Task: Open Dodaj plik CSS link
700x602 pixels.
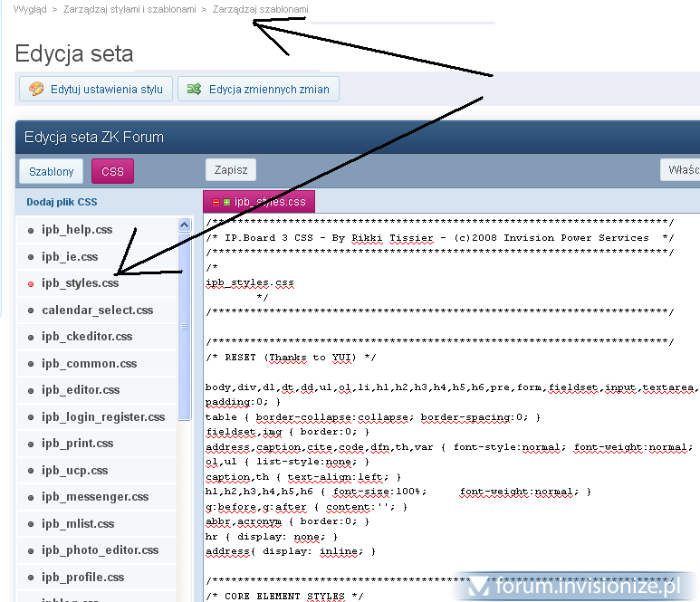Action: pyautogui.click(x=62, y=202)
